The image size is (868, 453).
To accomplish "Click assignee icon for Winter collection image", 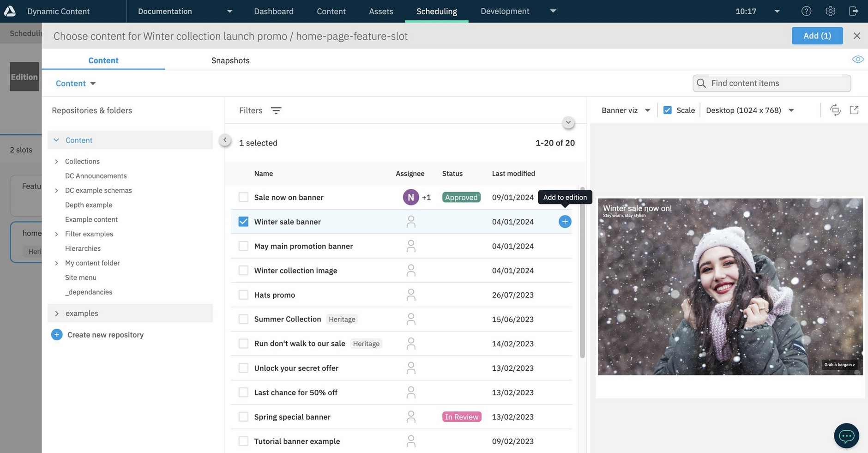I will [411, 271].
